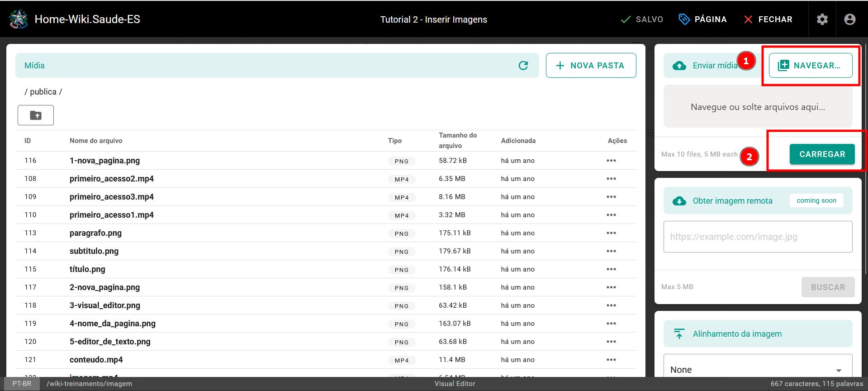Select file 3-visual_editor.png

105,305
